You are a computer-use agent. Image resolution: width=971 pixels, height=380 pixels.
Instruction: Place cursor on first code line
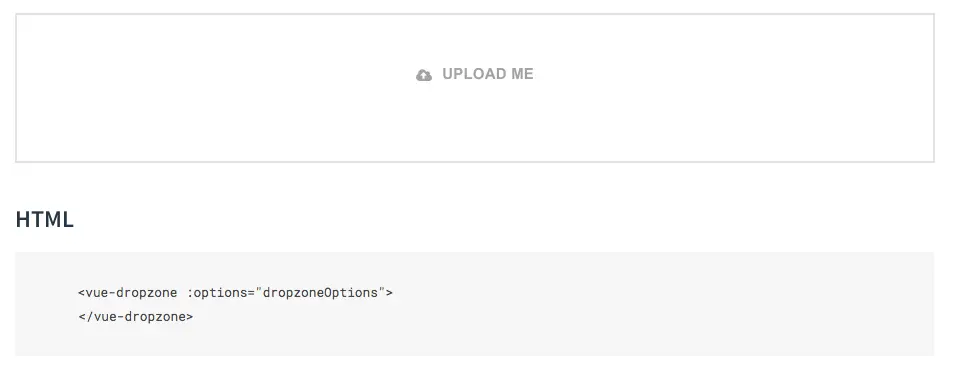click(x=235, y=293)
